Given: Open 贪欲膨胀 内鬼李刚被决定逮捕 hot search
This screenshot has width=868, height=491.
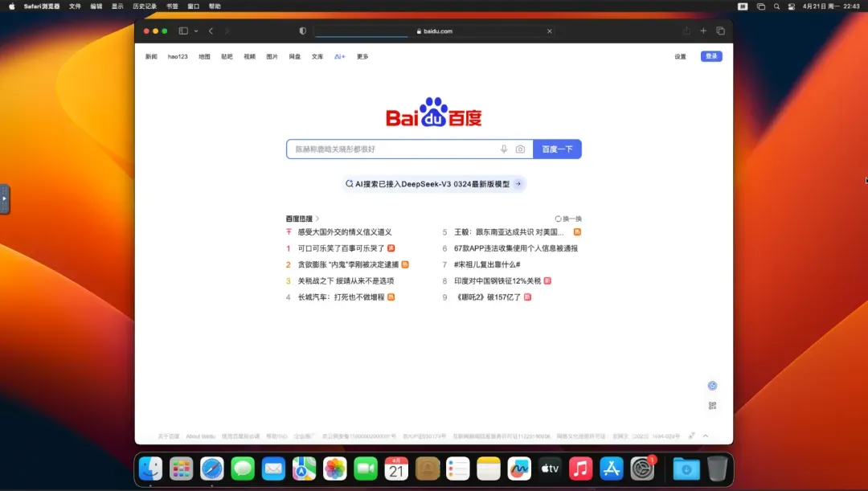Looking at the screenshot, I should click(348, 264).
